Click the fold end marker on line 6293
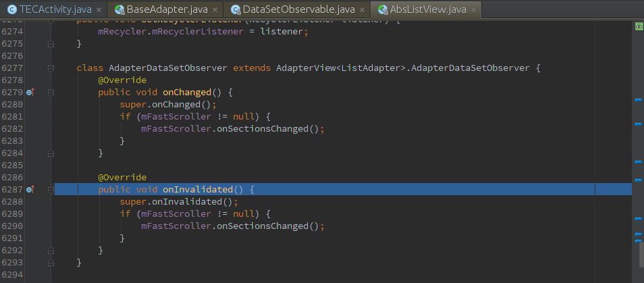The image size is (644, 283). 51,263
